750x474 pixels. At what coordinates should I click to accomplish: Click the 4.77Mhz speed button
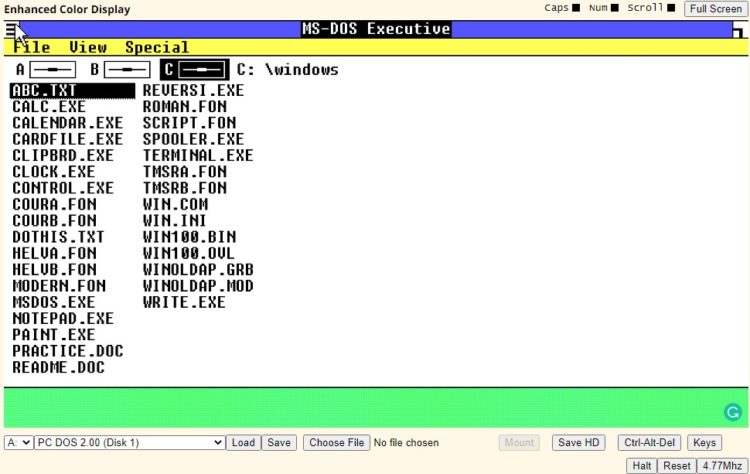tap(722, 465)
